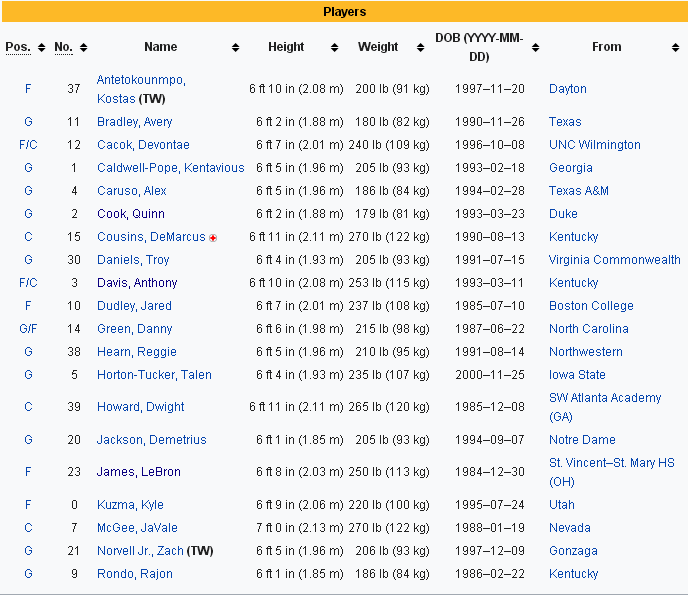This screenshot has height=602, width=688.
Task: Sort table by DOB column arrows
Action: [535, 47]
